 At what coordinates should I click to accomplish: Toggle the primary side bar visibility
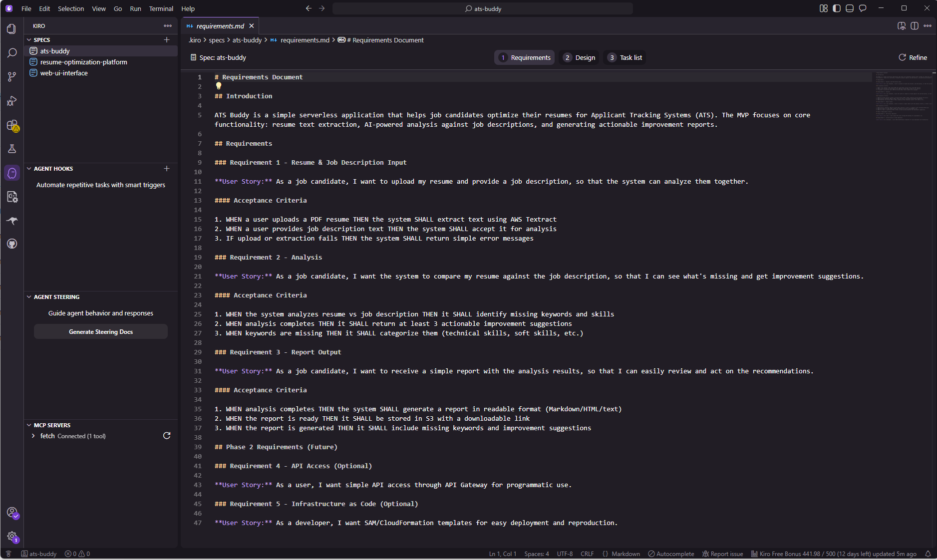[x=837, y=8]
